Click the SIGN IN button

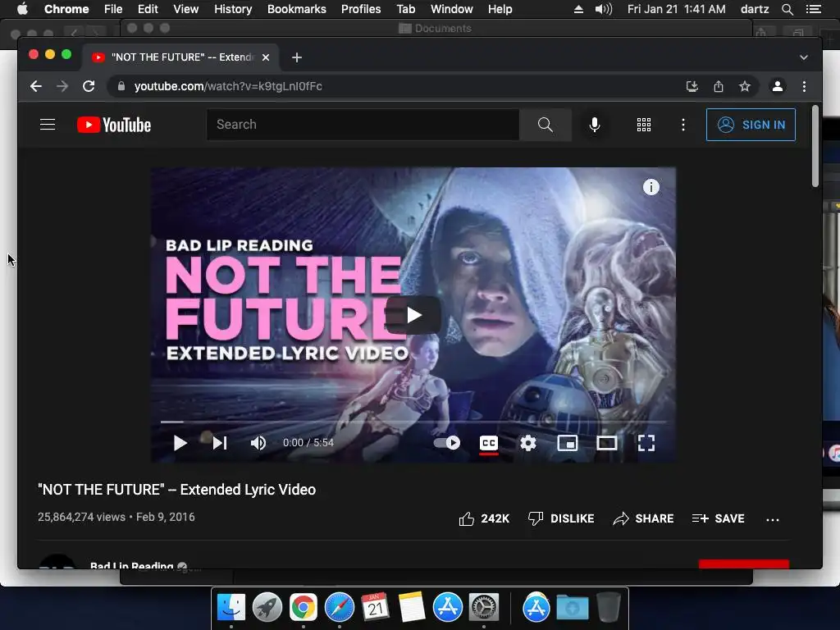751,125
